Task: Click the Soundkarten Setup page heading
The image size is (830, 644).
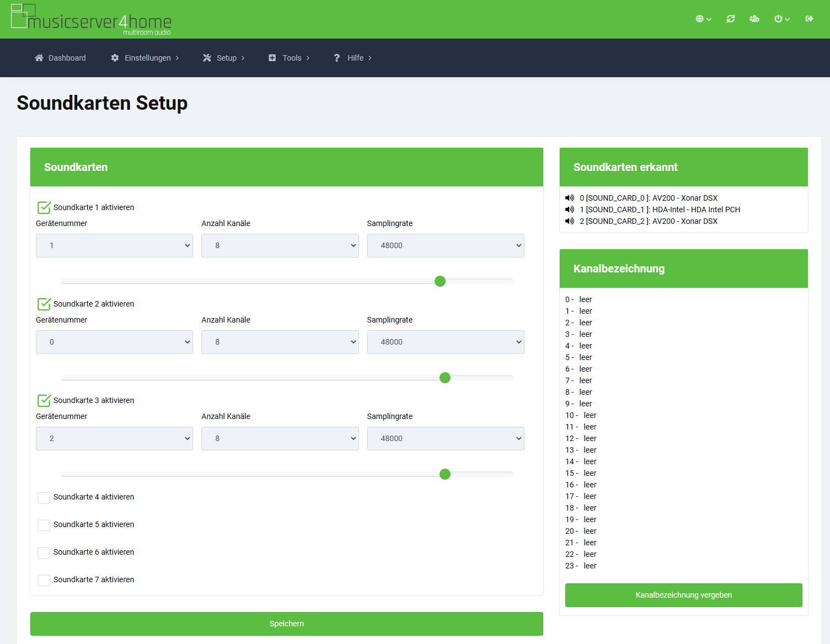Action: click(102, 103)
